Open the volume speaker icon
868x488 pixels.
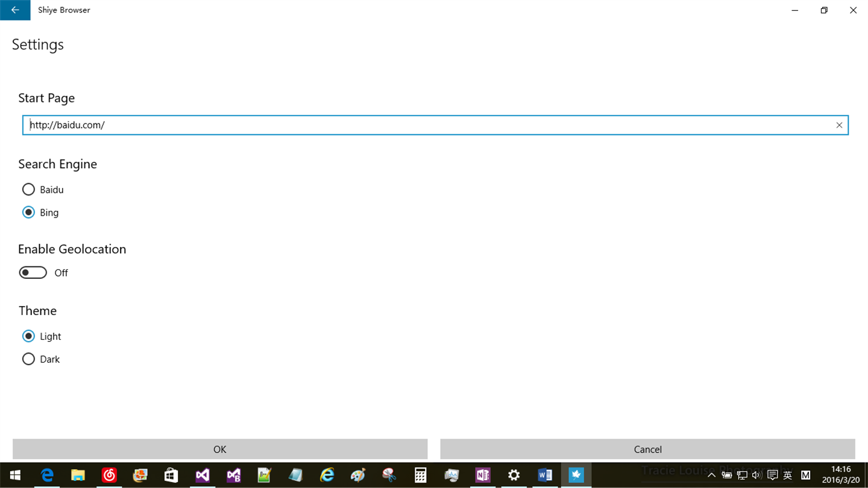click(x=757, y=475)
